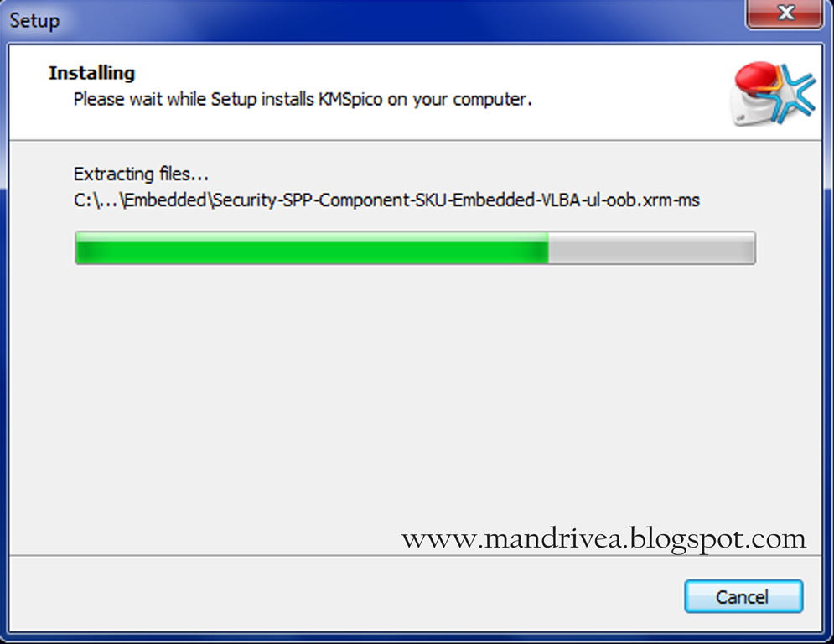The width and height of the screenshot is (834, 644).
Task: Click the 'C:\...' path prefix
Action: (x=96, y=200)
